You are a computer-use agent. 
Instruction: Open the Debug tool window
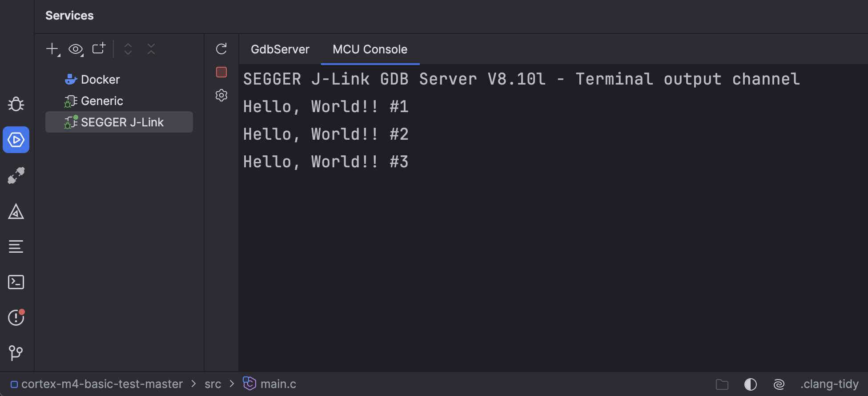pyautogui.click(x=16, y=104)
